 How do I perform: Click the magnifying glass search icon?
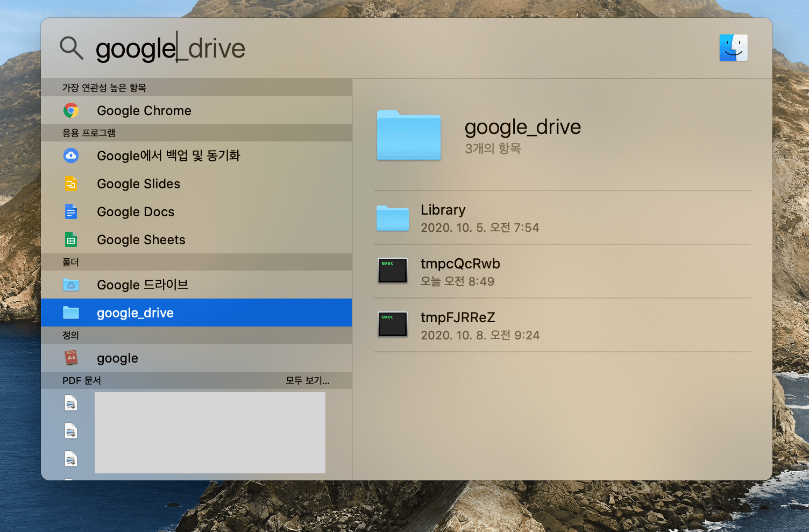72,48
